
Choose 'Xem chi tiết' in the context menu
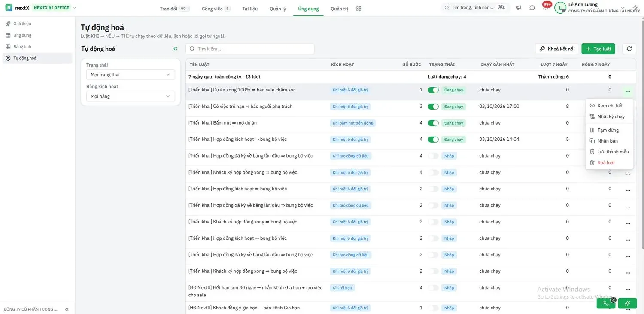[x=610, y=106]
